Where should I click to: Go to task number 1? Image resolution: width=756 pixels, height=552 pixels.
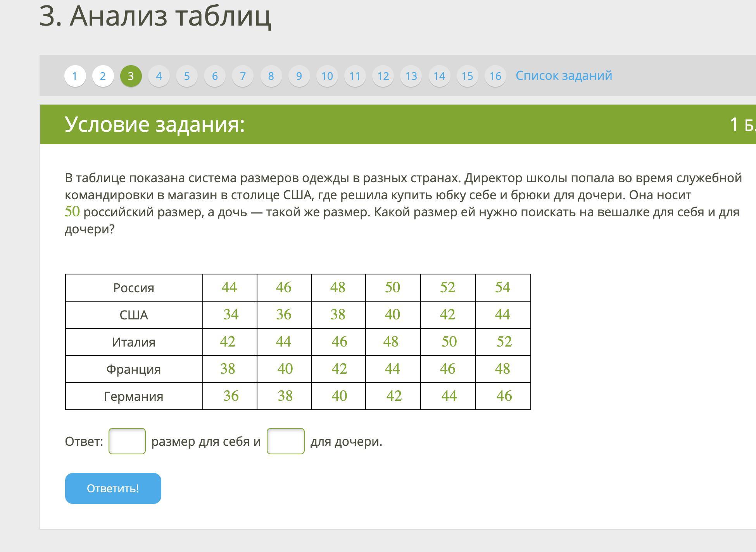coord(75,76)
